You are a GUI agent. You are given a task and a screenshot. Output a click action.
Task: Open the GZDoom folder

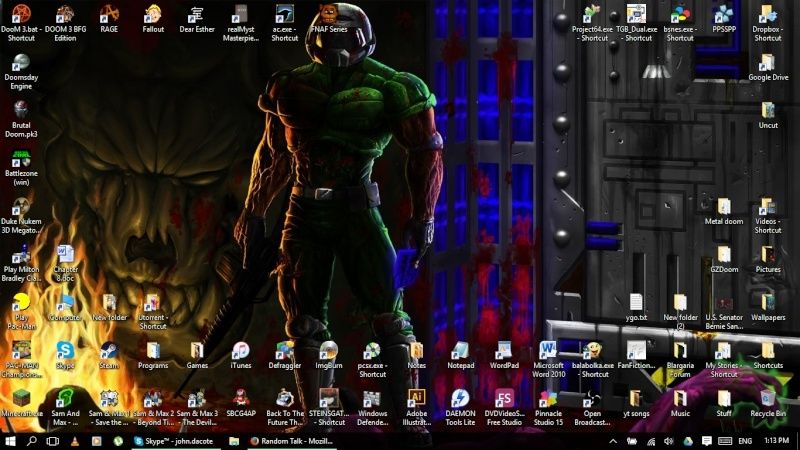pos(723,254)
